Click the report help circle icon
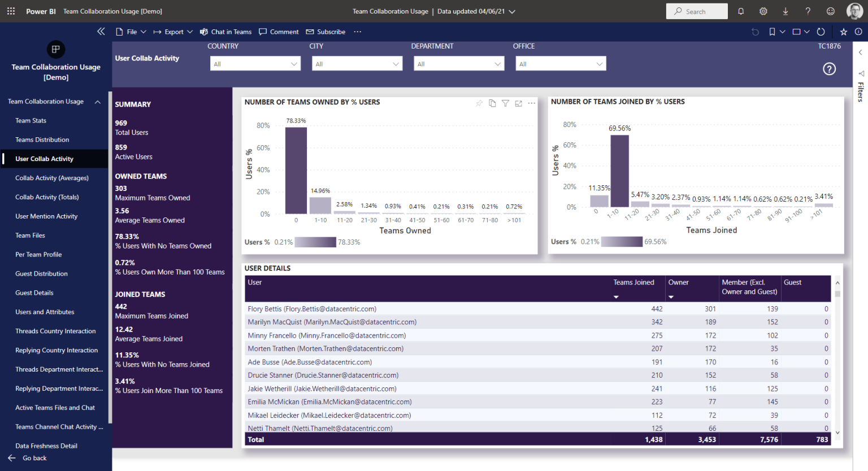 (x=829, y=69)
